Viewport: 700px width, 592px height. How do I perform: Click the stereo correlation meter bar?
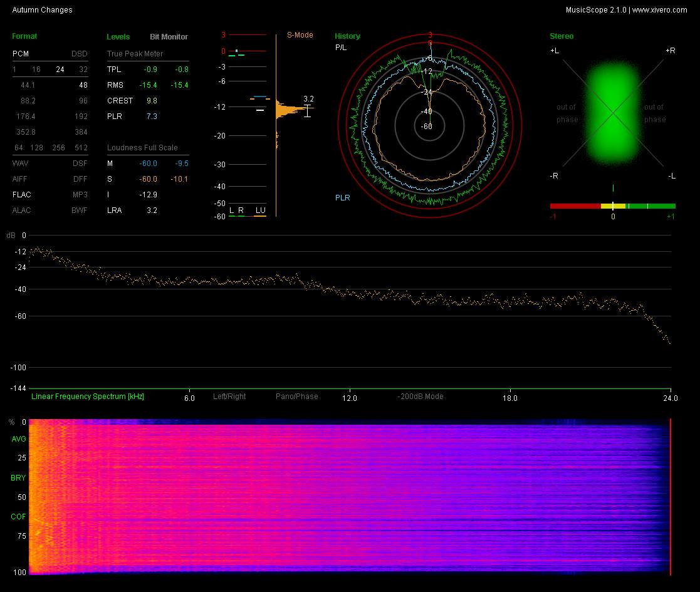(612, 206)
